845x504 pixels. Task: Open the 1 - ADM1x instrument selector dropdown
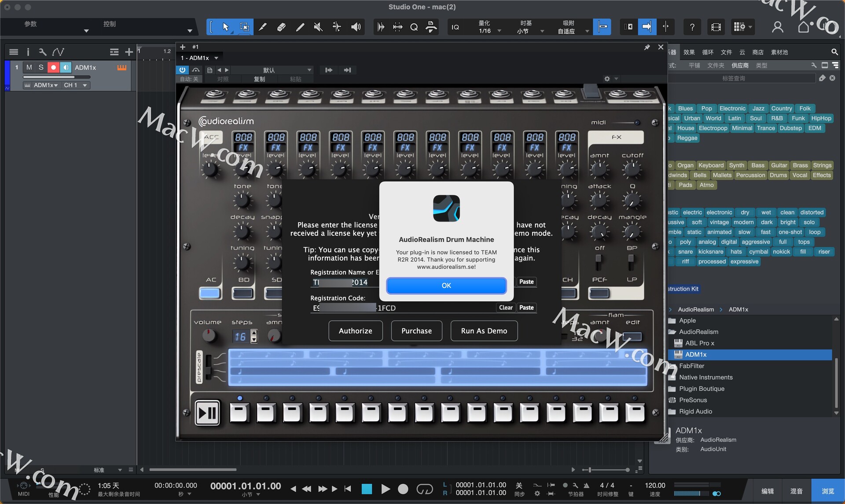(x=200, y=58)
